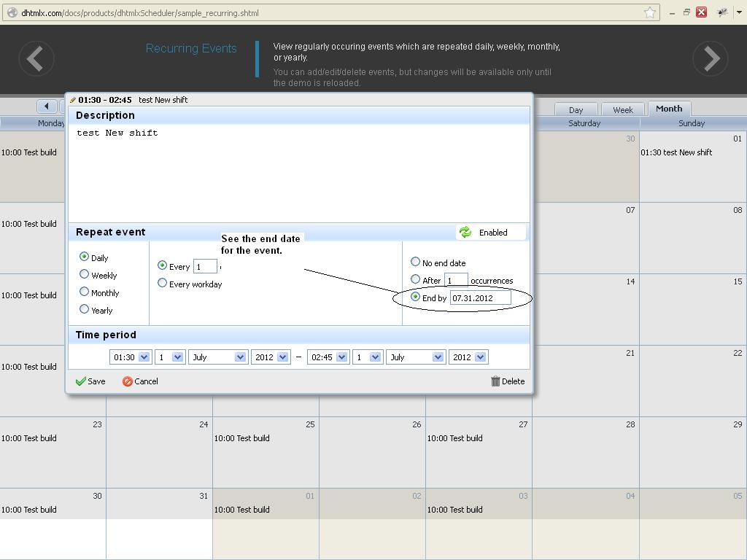Switch to the Day view tab
This screenshot has width=747, height=560.
click(x=576, y=109)
